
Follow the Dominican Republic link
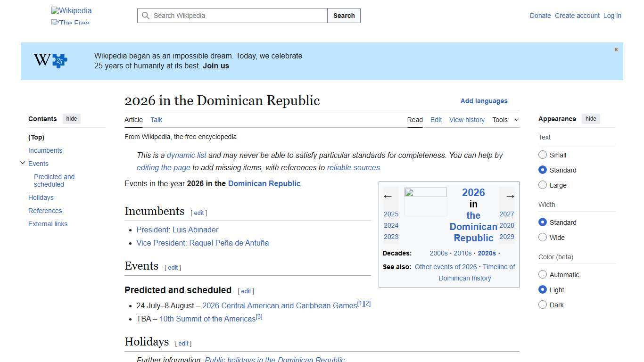click(x=264, y=183)
